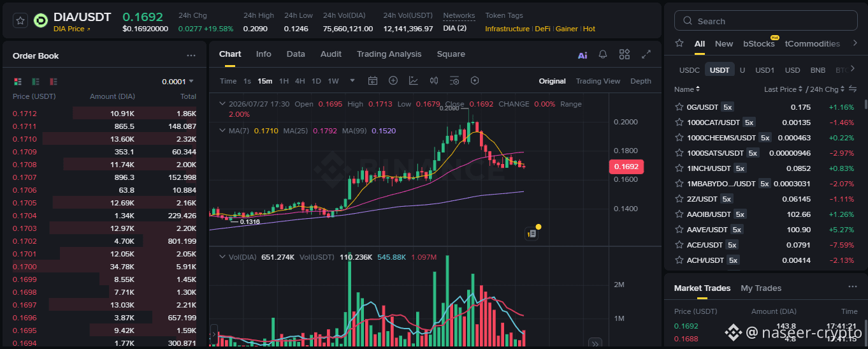Switch to the Info tab

pos(263,54)
